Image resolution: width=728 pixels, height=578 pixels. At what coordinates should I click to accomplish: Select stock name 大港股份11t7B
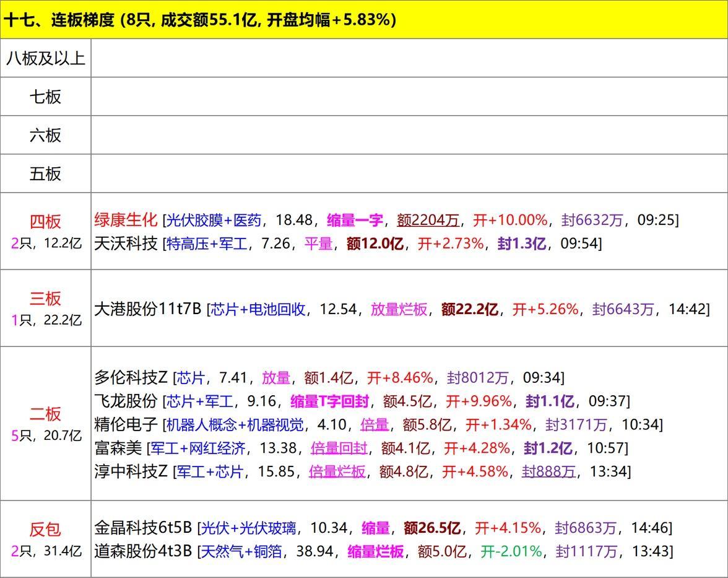click(147, 309)
